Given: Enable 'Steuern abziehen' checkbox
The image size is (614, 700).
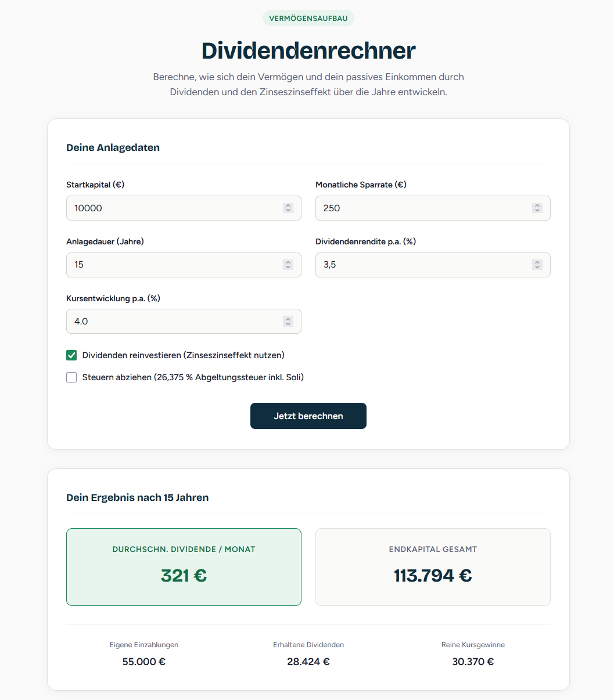Looking at the screenshot, I should click(x=71, y=377).
